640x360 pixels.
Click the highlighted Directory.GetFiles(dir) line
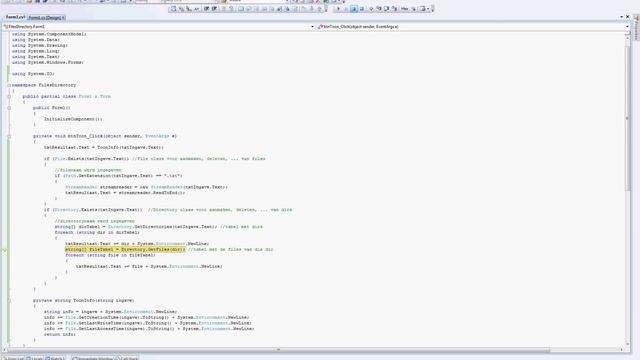(125, 249)
